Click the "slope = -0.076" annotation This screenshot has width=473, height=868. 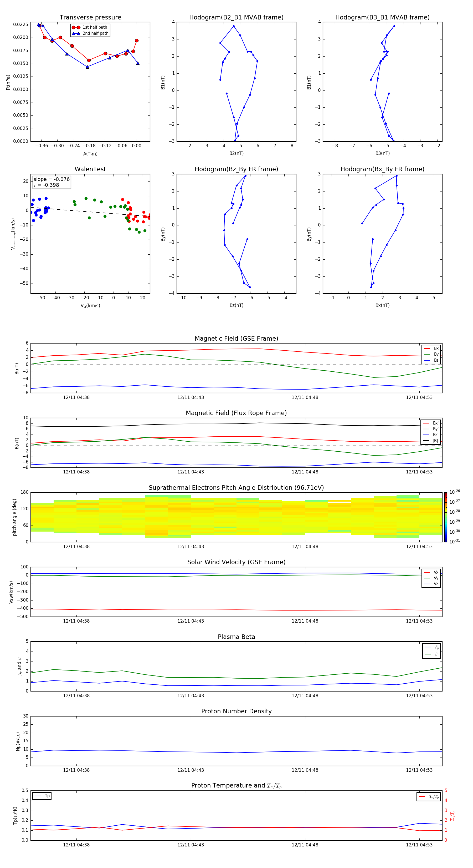(52, 179)
